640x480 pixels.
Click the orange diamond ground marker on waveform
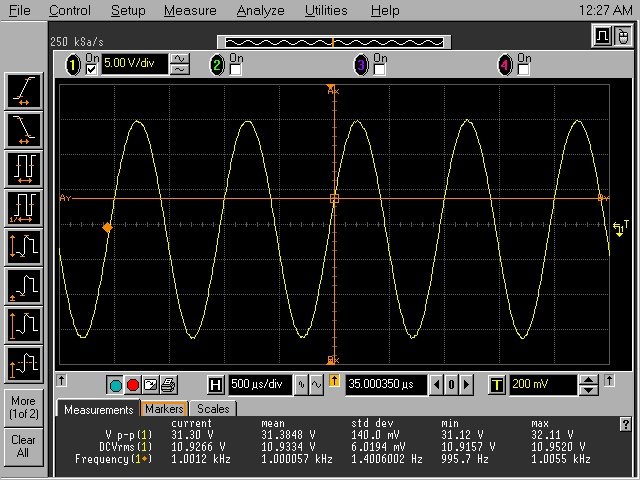pyautogui.click(x=107, y=228)
